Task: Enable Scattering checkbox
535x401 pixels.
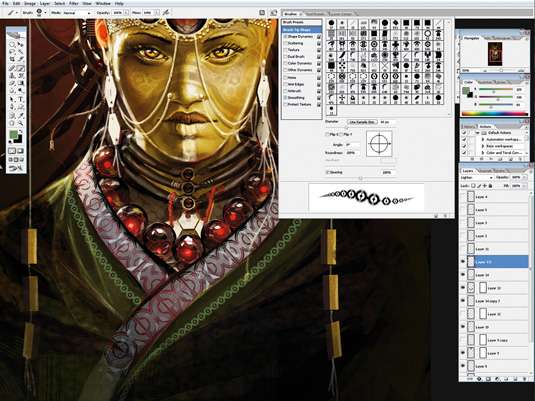Action: click(285, 43)
